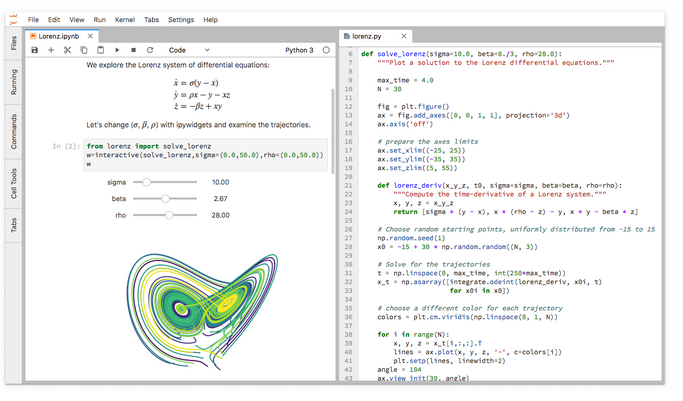Image resolution: width=683 pixels, height=401 pixels.
Task: Copy the selected cell
Action: 84,50
